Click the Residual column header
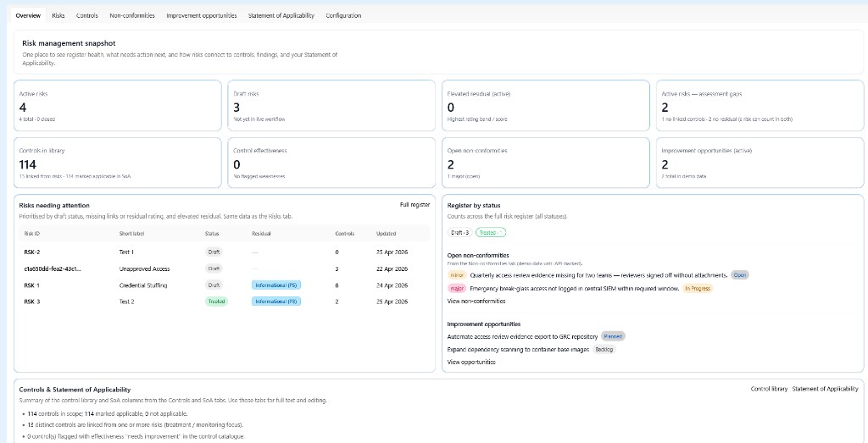Screen dimensions: 868x443 click(x=261, y=234)
